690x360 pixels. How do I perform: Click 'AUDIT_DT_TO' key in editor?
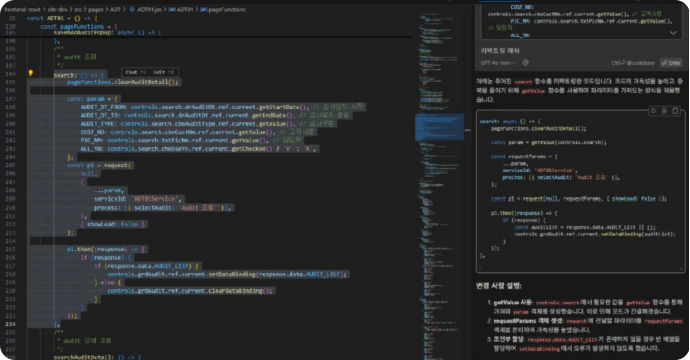(100, 115)
